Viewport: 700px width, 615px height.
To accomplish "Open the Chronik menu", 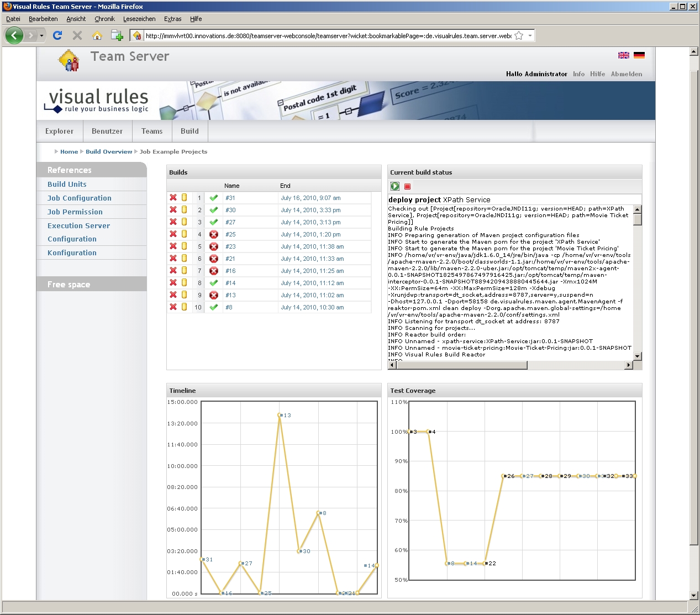I will [104, 19].
